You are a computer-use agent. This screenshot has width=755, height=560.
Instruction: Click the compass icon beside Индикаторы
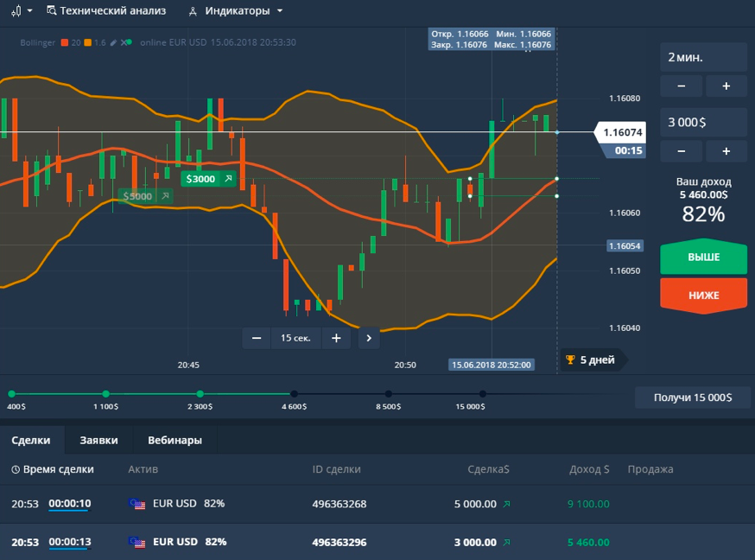pos(193,11)
